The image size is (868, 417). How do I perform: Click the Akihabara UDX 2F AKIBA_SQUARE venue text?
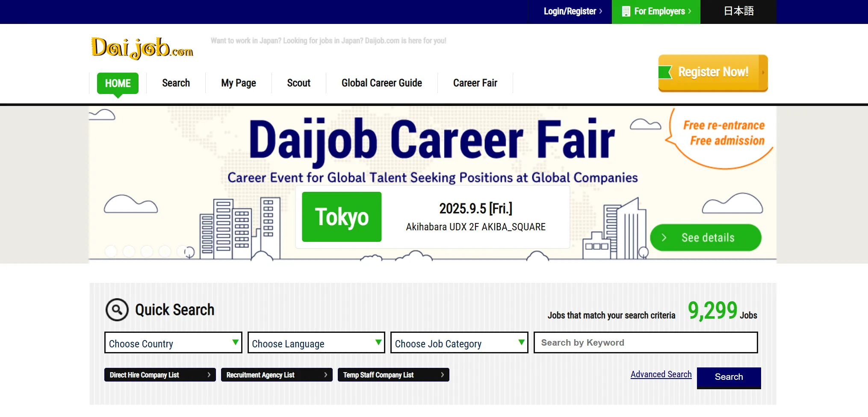[475, 227]
